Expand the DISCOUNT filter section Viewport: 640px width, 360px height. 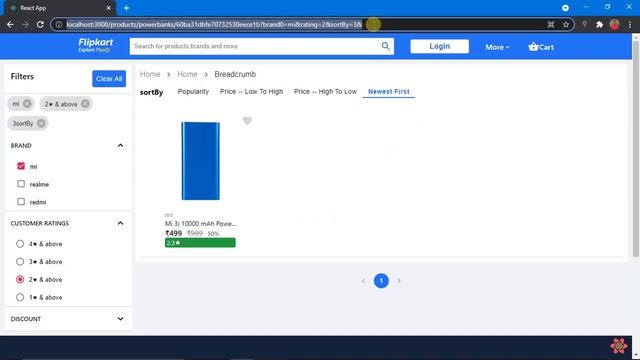pos(120,319)
